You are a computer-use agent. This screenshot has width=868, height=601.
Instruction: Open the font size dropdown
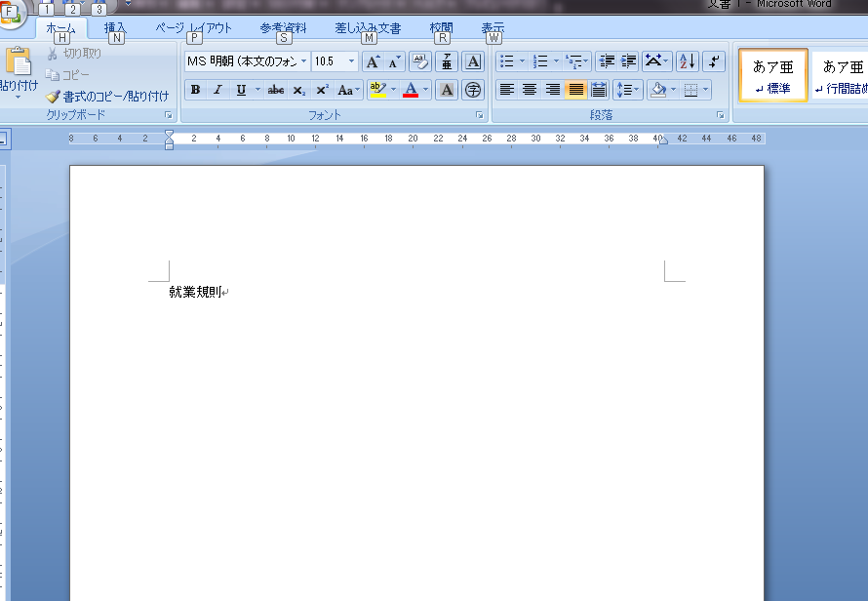click(352, 61)
